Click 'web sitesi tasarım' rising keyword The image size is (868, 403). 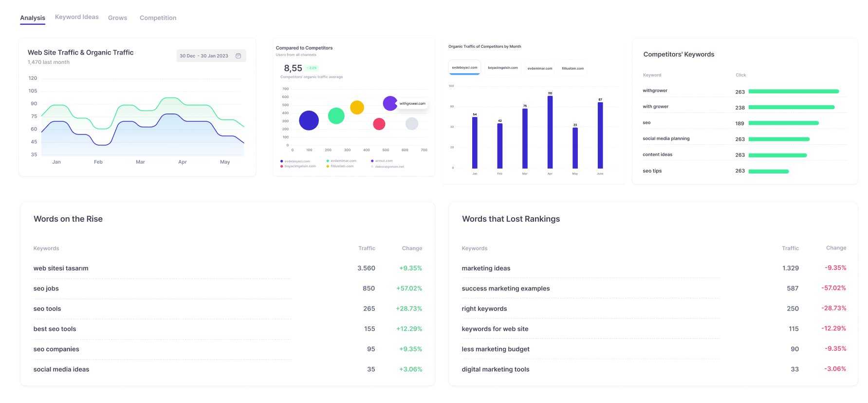[61, 269]
